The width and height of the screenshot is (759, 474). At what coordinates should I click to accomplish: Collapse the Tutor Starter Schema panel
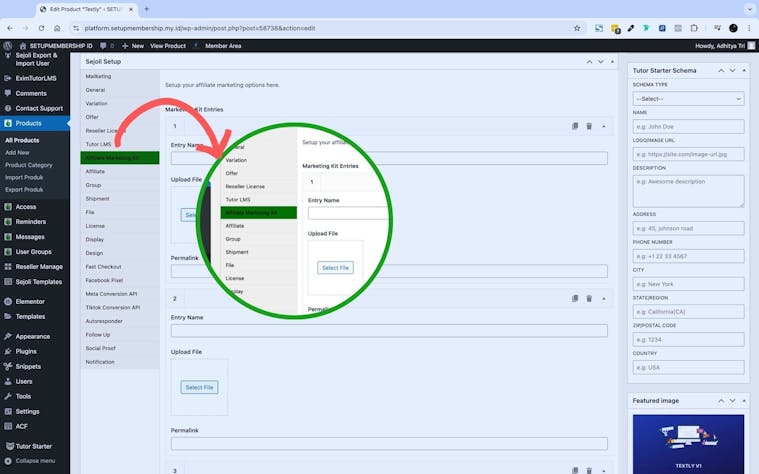click(x=744, y=71)
